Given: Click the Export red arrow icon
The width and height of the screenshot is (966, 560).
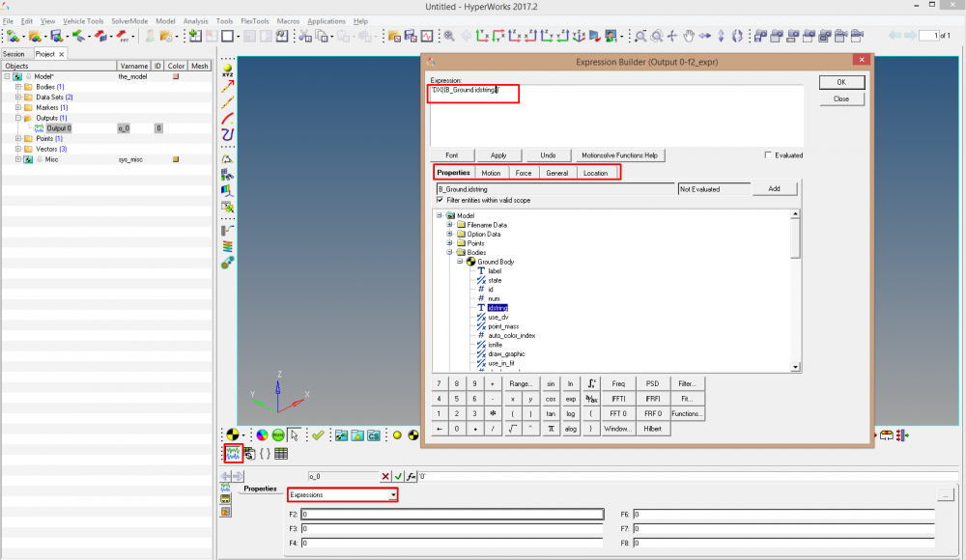Looking at the screenshot, I should (101, 37).
